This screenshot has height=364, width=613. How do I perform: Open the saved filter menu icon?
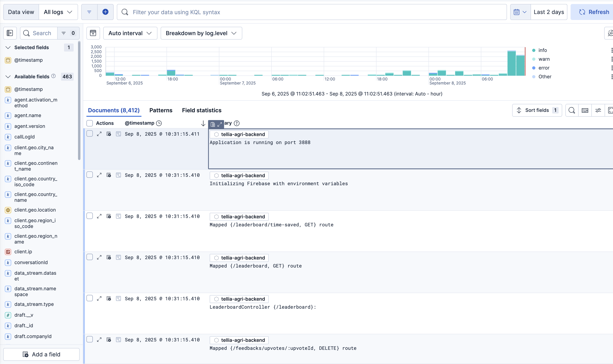(x=89, y=12)
